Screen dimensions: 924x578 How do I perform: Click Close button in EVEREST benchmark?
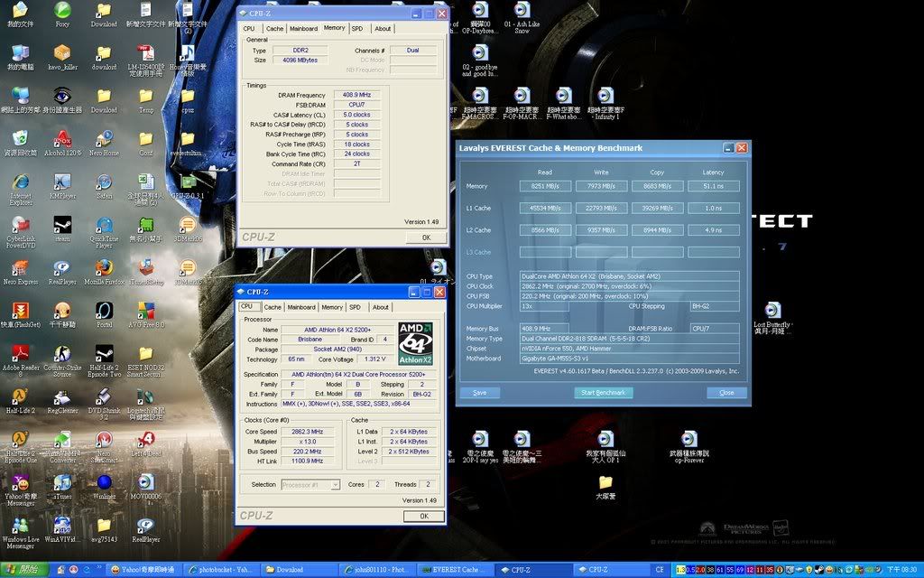click(x=726, y=393)
